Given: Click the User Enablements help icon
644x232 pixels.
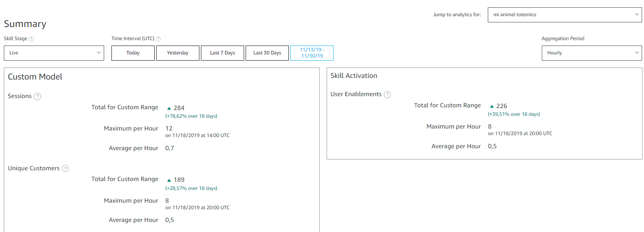Looking at the screenshot, I should 388,95.
